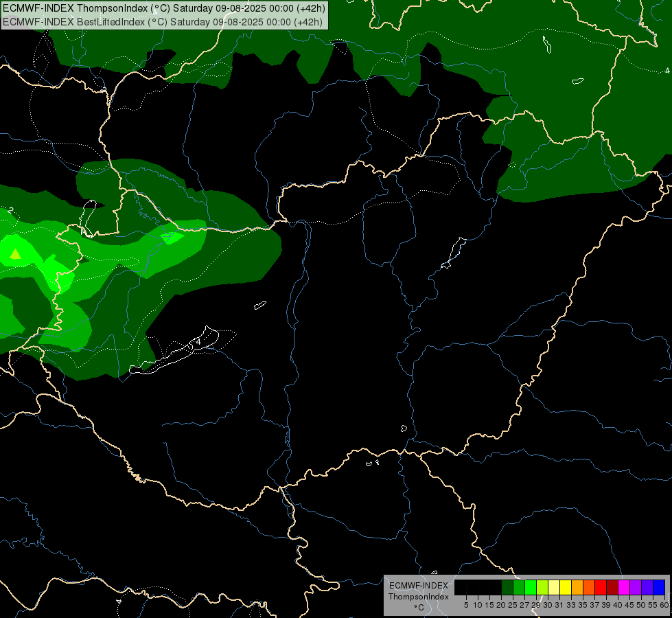Click the legend tick label '20'

click(501, 605)
